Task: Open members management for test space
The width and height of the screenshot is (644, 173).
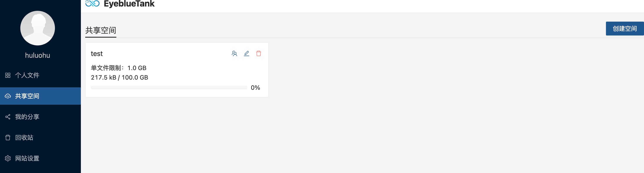Action: pyautogui.click(x=234, y=53)
